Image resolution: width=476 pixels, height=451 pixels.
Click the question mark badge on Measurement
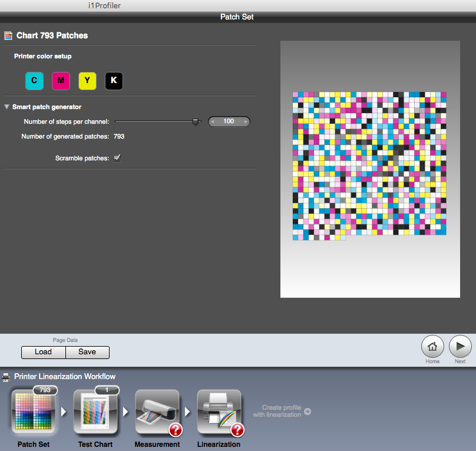(176, 430)
